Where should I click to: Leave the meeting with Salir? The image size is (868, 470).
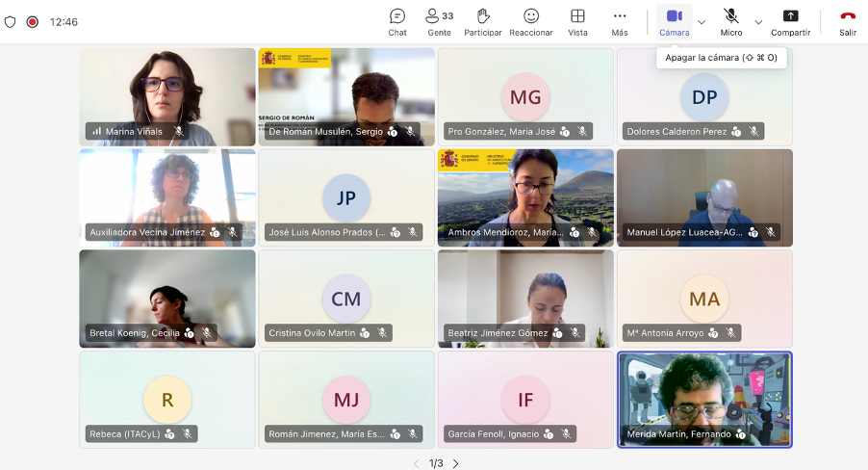848,22
